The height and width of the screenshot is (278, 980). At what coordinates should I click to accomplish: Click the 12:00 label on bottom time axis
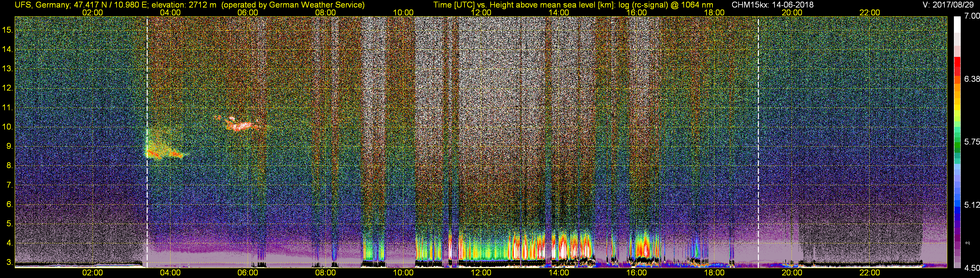pyautogui.click(x=481, y=273)
